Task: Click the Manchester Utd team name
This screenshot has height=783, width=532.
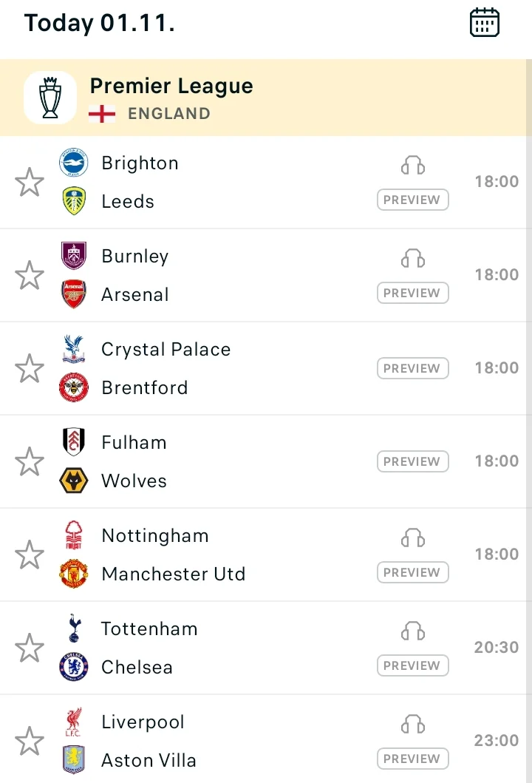Action: click(x=174, y=574)
